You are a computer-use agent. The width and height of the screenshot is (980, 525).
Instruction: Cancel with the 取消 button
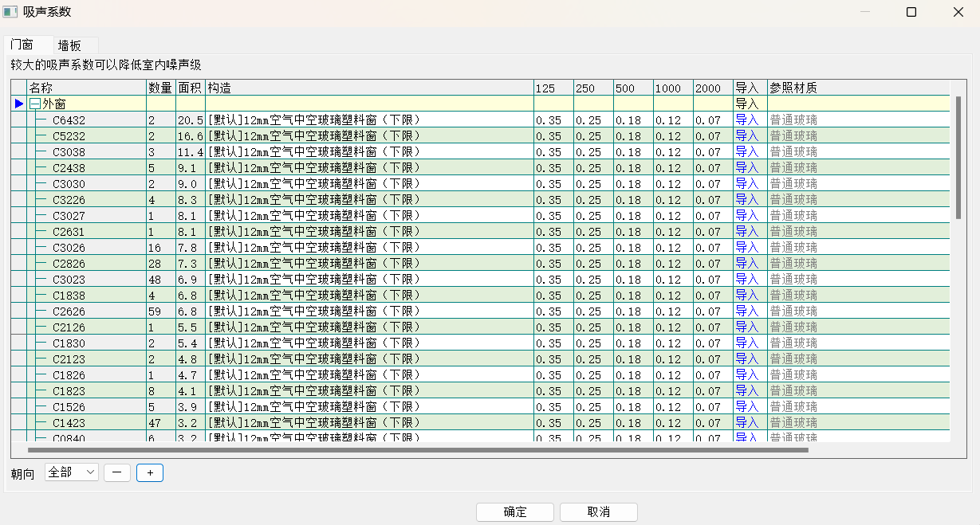coord(599,511)
